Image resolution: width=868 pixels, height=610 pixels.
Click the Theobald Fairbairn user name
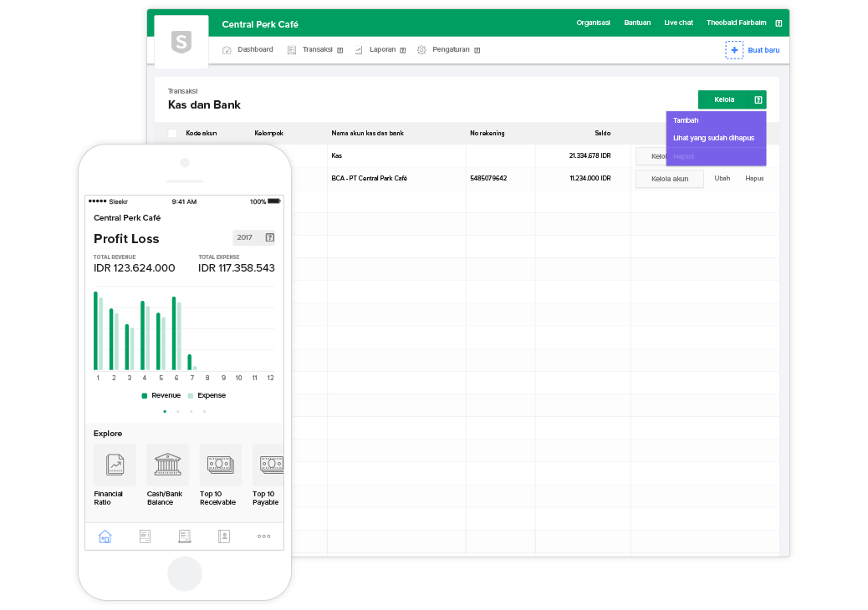click(x=736, y=23)
